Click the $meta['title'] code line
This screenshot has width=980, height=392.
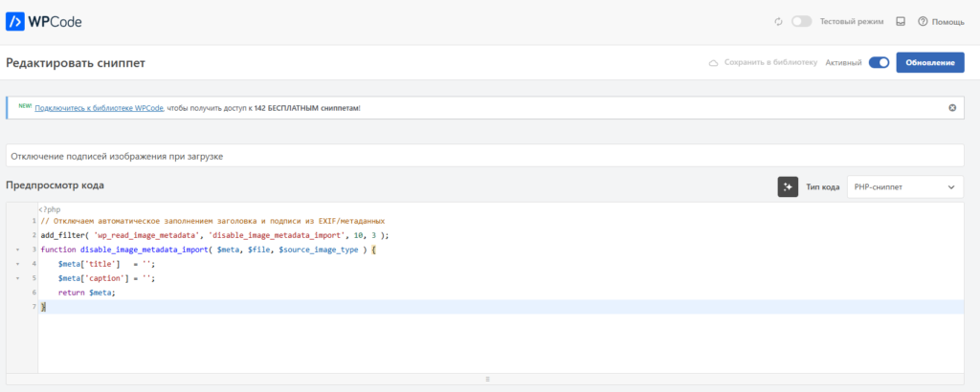click(106, 264)
